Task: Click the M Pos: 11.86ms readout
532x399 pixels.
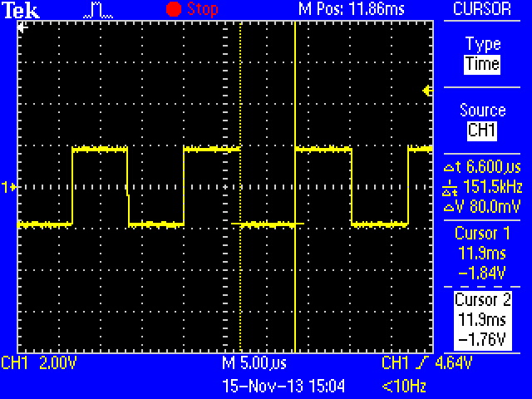Action: point(352,9)
